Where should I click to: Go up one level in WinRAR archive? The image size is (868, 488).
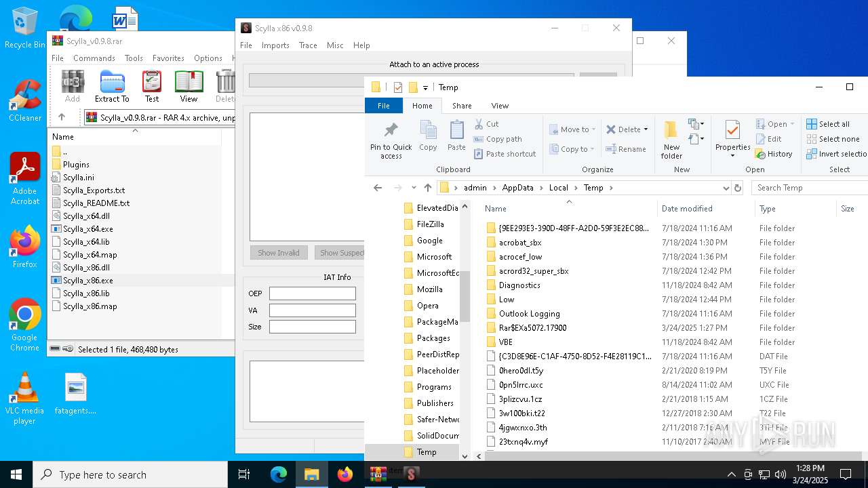[62, 117]
